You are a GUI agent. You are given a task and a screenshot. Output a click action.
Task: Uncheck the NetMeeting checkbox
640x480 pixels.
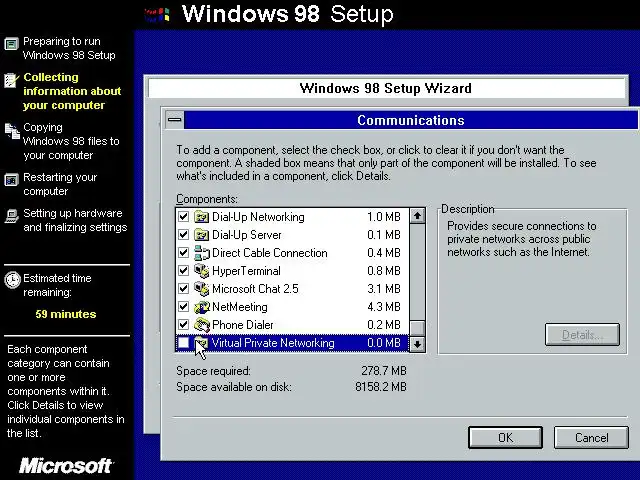tap(184, 307)
